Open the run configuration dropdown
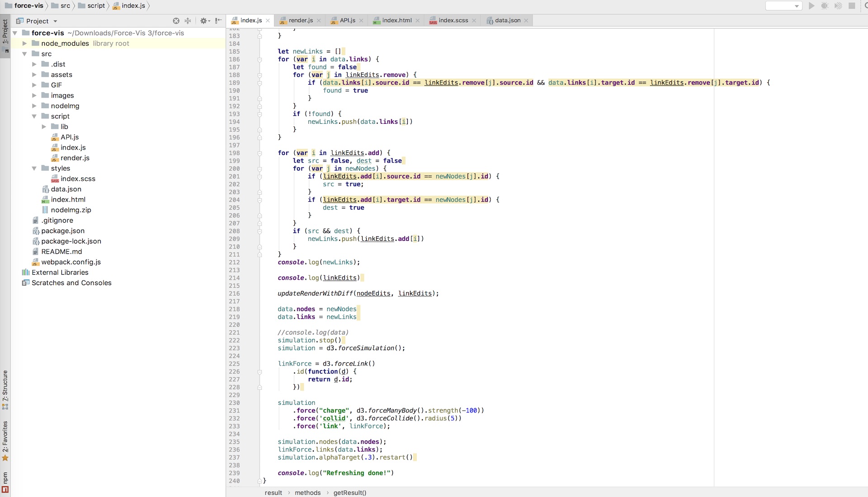Image resolution: width=868 pixels, height=497 pixels. [783, 6]
